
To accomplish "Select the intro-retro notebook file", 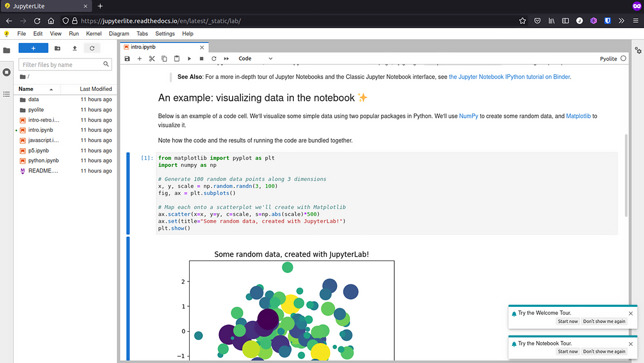I will click(65, 120).
